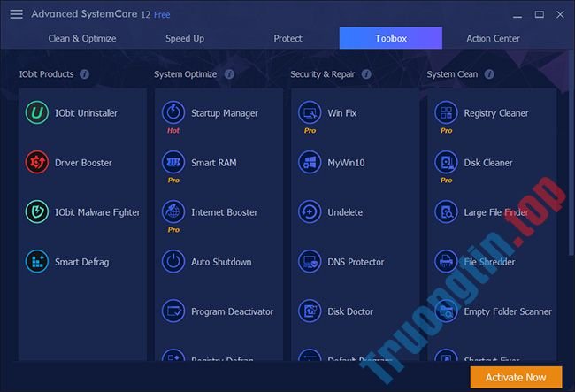Open Disk Doctor icon
This screenshot has width=575, height=392.
(x=310, y=311)
